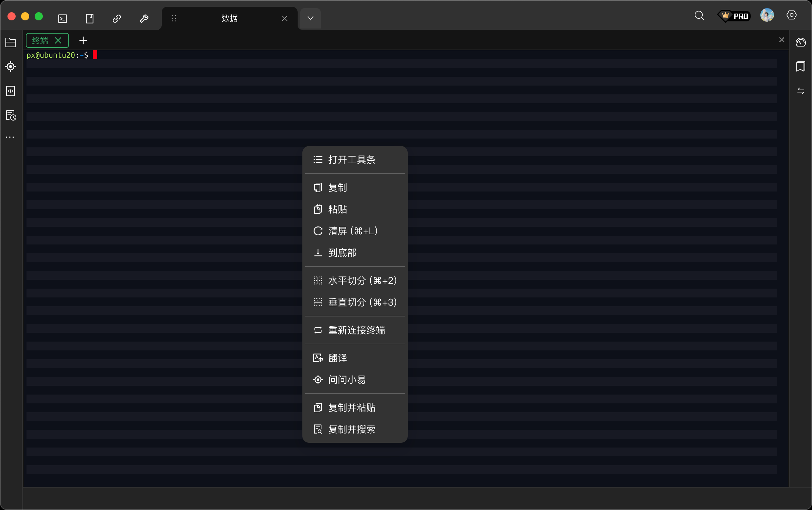812x510 pixels.
Task: Expand the more options ellipsis in sidebar
Action: (10, 137)
